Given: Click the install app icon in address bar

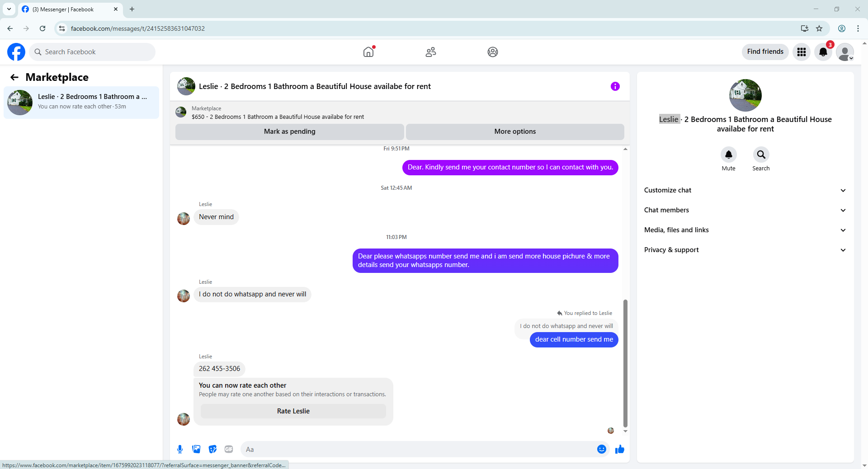Looking at the screenshot, I should point(805,28).
